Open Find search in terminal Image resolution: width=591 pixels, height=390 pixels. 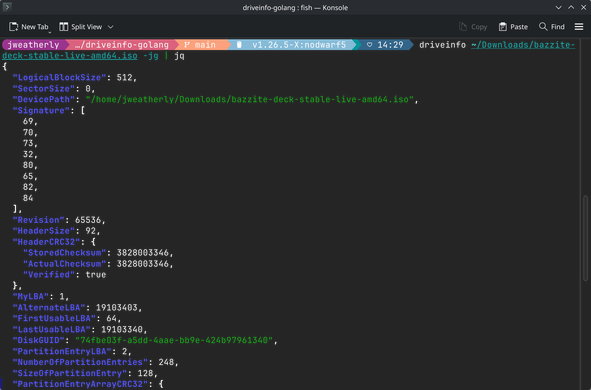point(551,27)
